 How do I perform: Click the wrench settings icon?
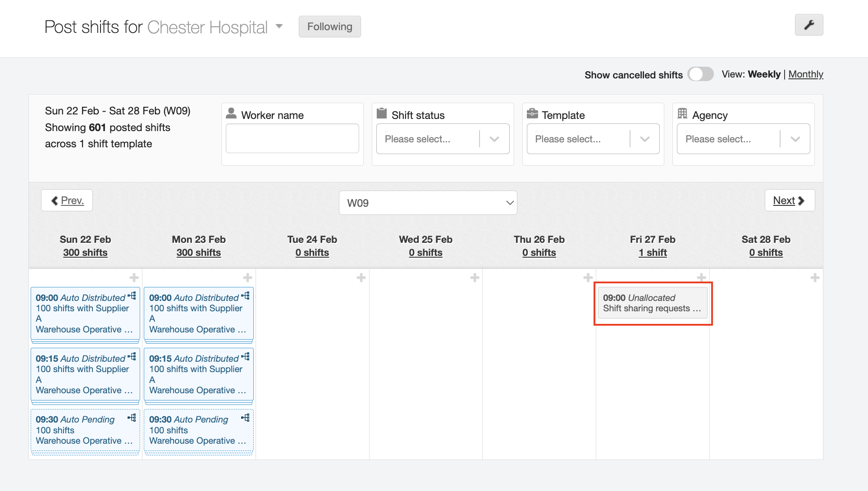(809, 25)
